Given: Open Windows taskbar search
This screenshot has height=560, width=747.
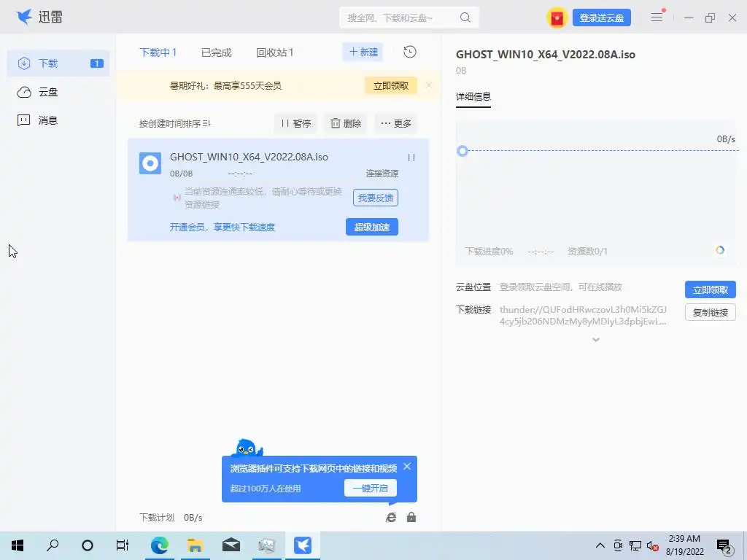Looking at the screenshot, I should [53, 545].
